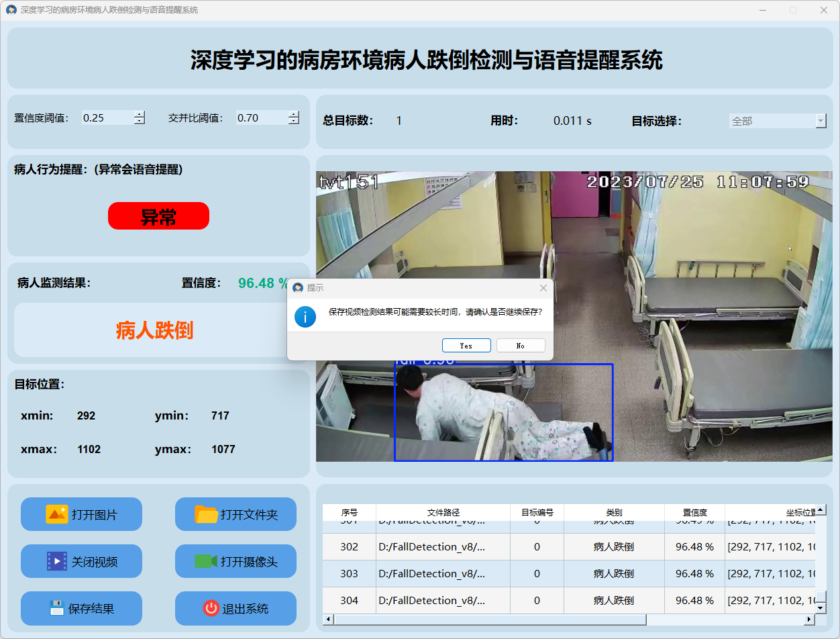Click the folder icon on 打开文件夹 button
Image resolution: width=840 pixels, height=639 pixels.
[x=206, y=514]
